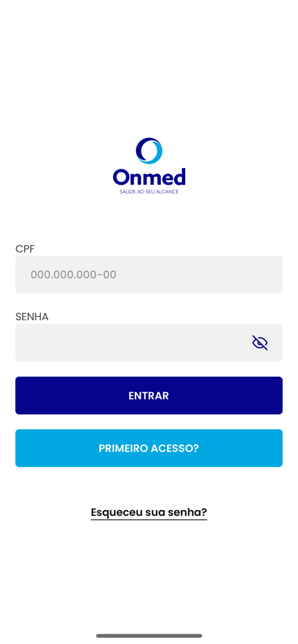
Task: Click the Onmed wordmark text
Action: click(149, 176)
